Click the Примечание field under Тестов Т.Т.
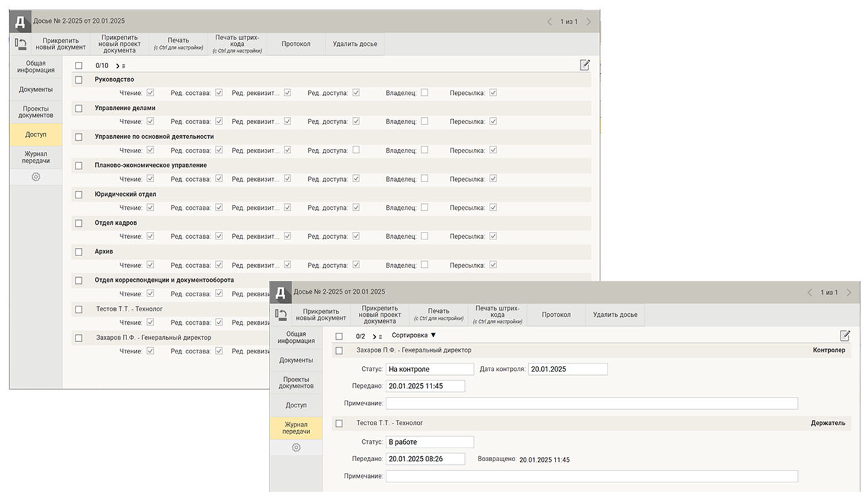Image resolution: width=868 pixels, height=496 pixels. click(591, 476)
